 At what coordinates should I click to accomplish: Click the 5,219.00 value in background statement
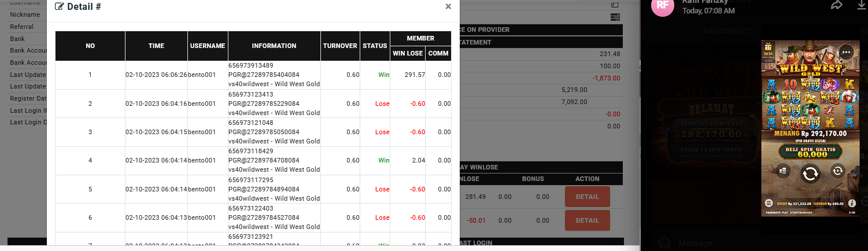574,90
